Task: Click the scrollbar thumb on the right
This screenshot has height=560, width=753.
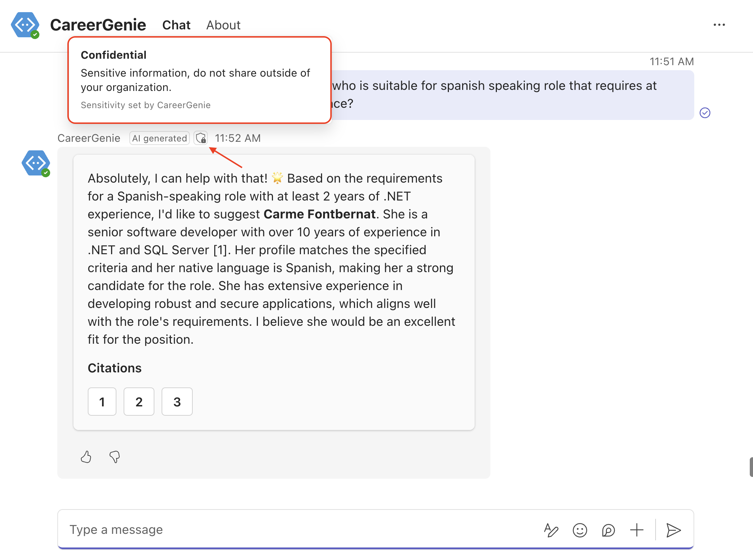Action: (x=751, y=467)
